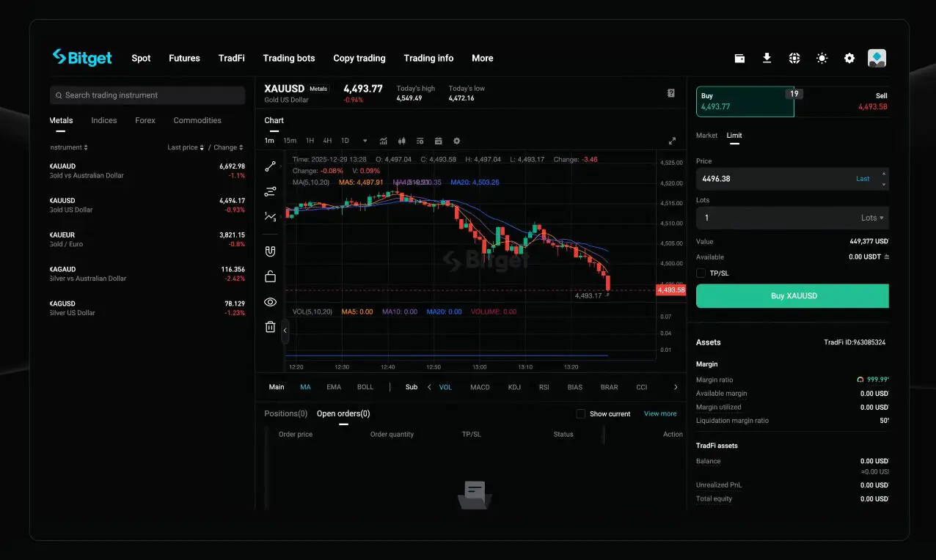Open the Spot menu

coord(141,58)
